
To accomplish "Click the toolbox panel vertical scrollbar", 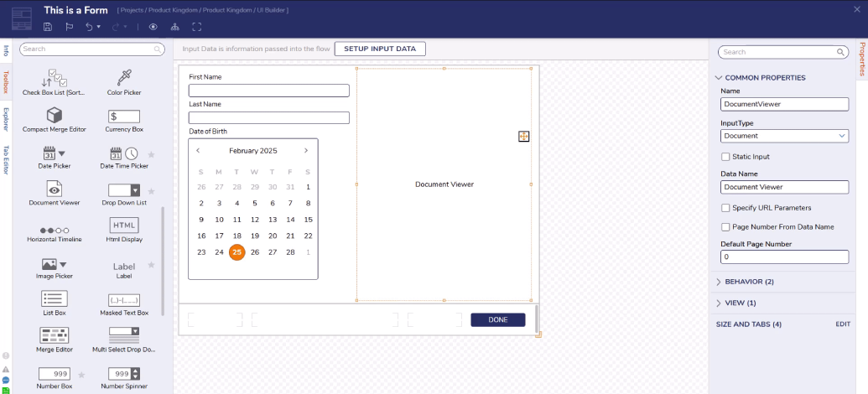I will tap(163, 262).
